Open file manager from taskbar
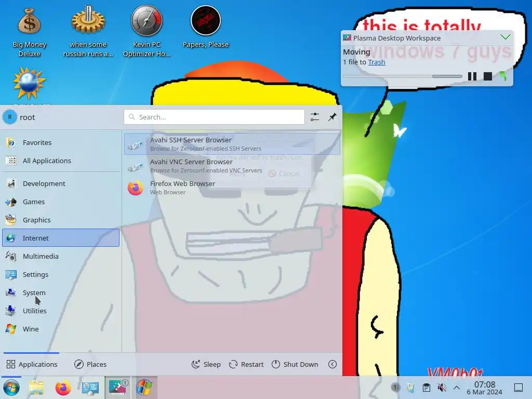The height and width of the screenshot is (399, 532). click(x=36, y=388)
